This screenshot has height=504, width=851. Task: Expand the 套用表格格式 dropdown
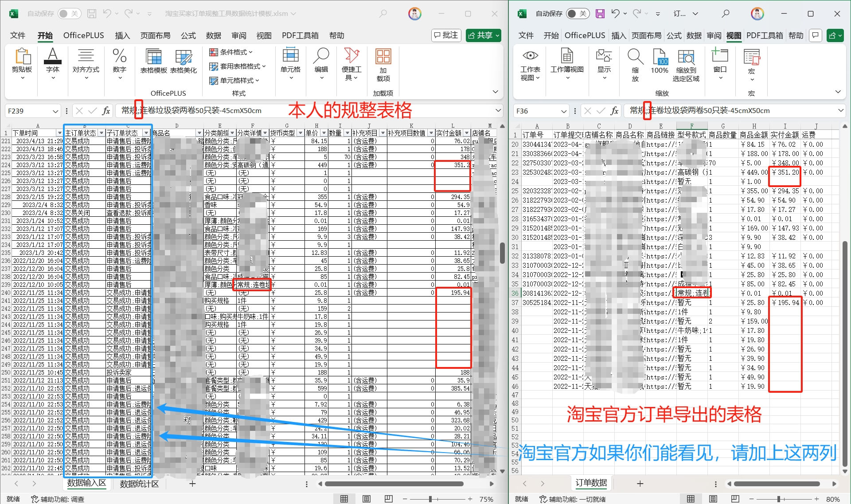point(237,66)
